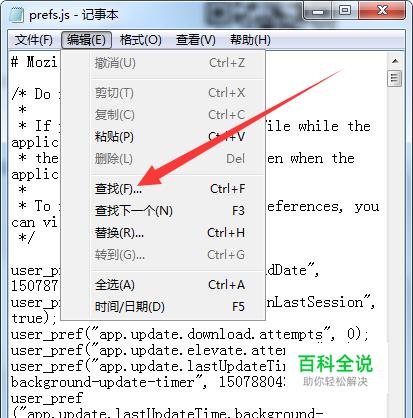Click the scrollbar up arrow
This screenshot has width=413, height=418.
click(395, 61)
